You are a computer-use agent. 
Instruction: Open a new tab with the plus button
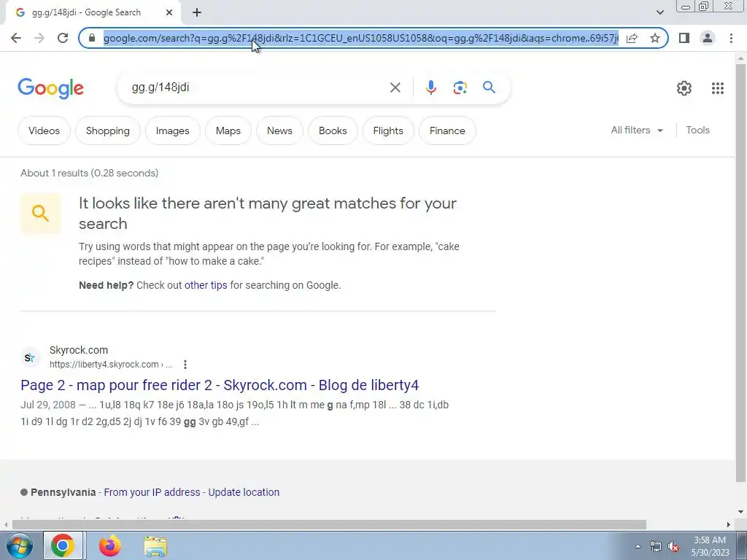(x=197, y=13)
